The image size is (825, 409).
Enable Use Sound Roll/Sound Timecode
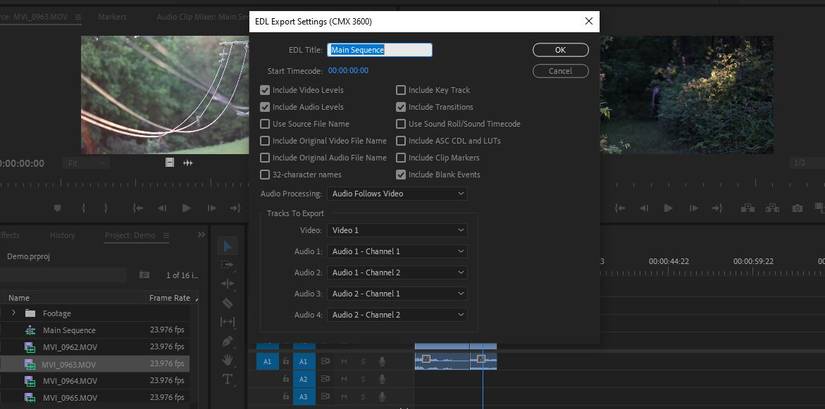click(x=401, y=124)
